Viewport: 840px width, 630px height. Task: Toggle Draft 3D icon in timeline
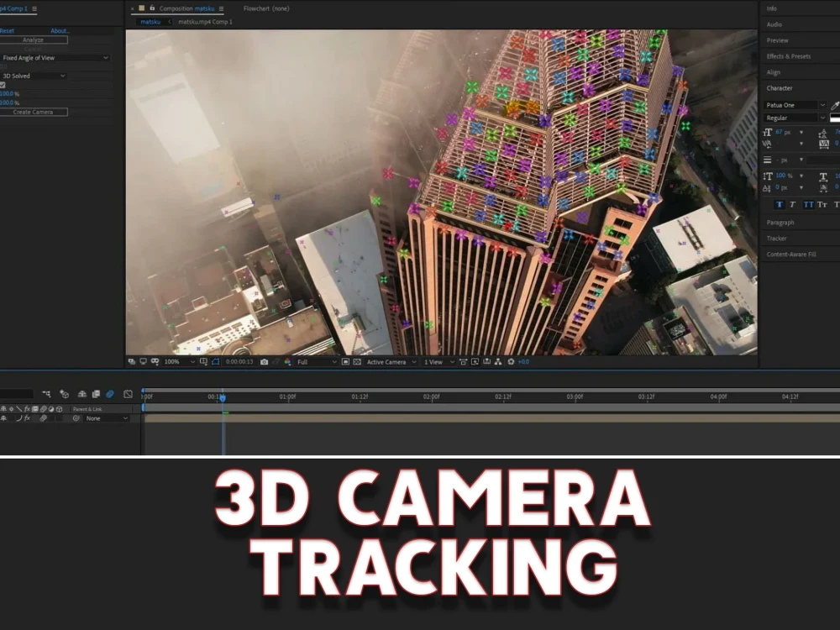(x=65, y=394)
